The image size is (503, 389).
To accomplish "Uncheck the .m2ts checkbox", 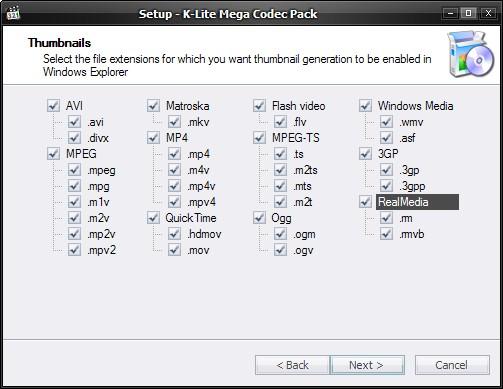I will 280,170.
